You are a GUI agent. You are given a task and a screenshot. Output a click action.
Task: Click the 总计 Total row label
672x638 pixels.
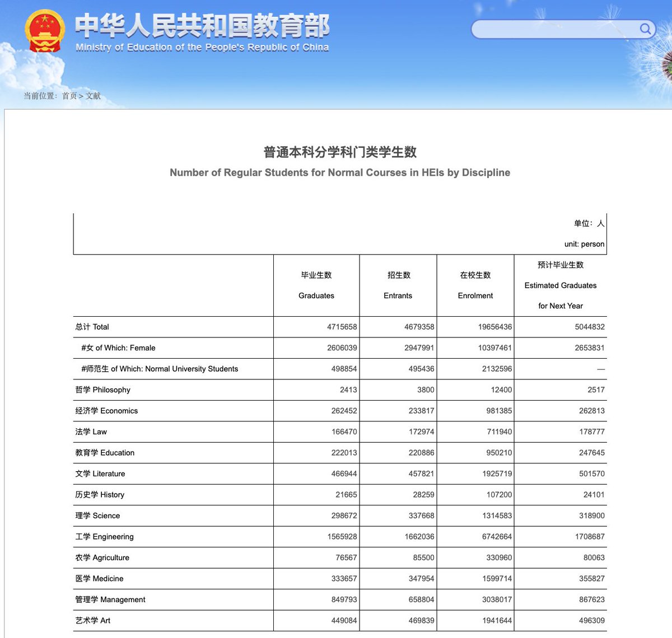point(92,327)
